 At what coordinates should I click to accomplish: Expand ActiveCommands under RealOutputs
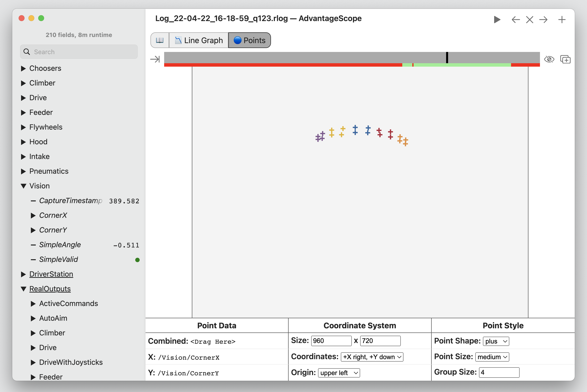33,304
